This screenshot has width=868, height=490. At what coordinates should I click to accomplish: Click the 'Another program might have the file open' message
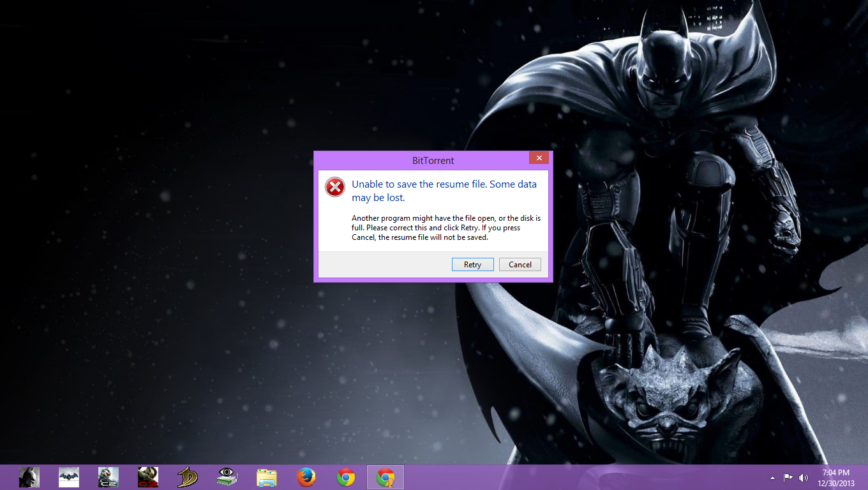coord(446,228)
